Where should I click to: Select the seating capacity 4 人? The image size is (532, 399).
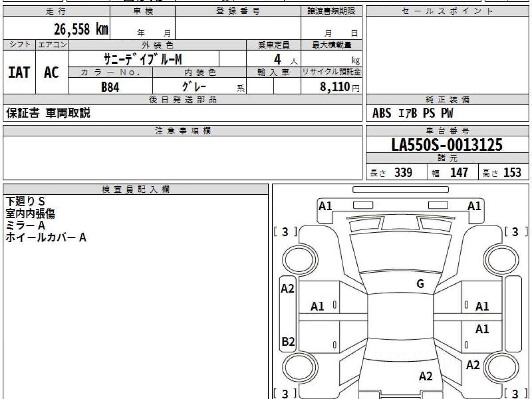285,59
